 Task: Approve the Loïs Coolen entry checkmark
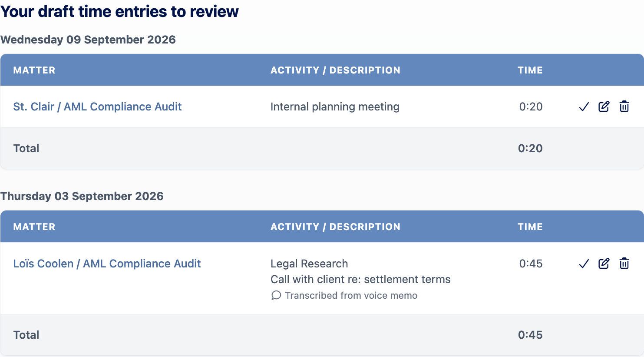[584, 264]
